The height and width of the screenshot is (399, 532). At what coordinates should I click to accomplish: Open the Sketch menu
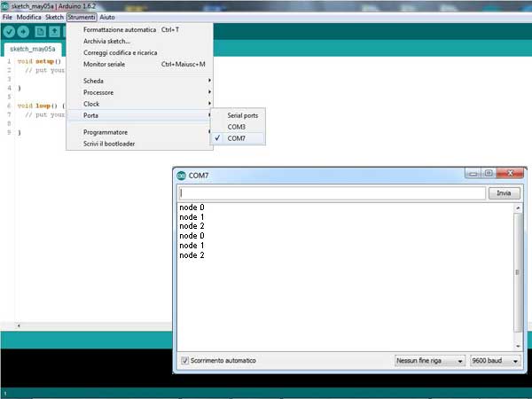(54, 17)
